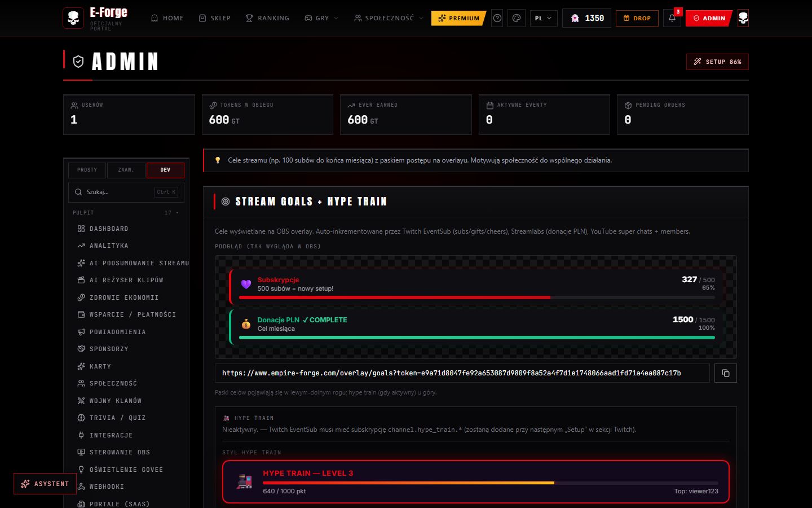812x508 pixels.
Task: Click the Hype Train level progress bar
Action: click(491, 483)
